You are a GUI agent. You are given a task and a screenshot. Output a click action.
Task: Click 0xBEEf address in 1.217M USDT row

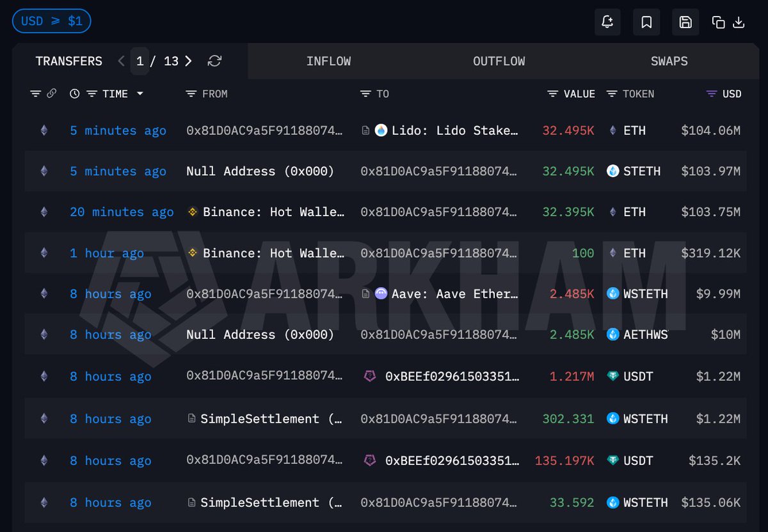(452, 376)
